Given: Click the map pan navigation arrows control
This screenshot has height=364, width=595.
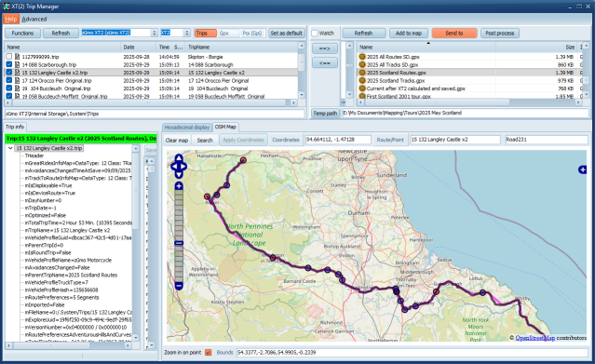Looking at the screenshot, I should (x=179, y=167).
